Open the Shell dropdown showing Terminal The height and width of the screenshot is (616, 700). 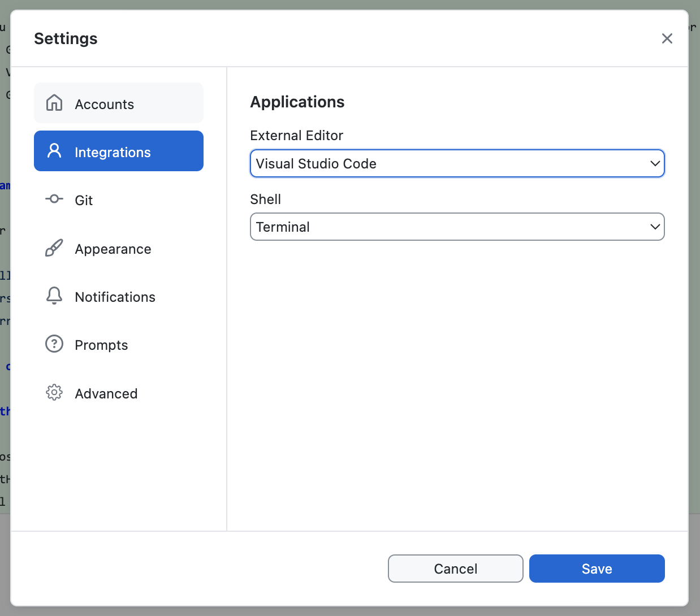pyautogui.click(x=457, y=227)
